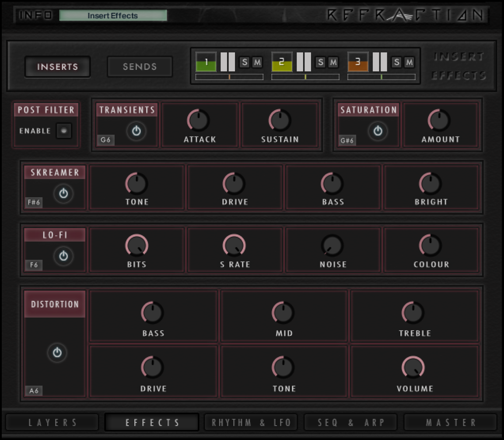Screen dimensions: 504x440
Task: Click the Distortion A6 key label
Action: (34, 391)
